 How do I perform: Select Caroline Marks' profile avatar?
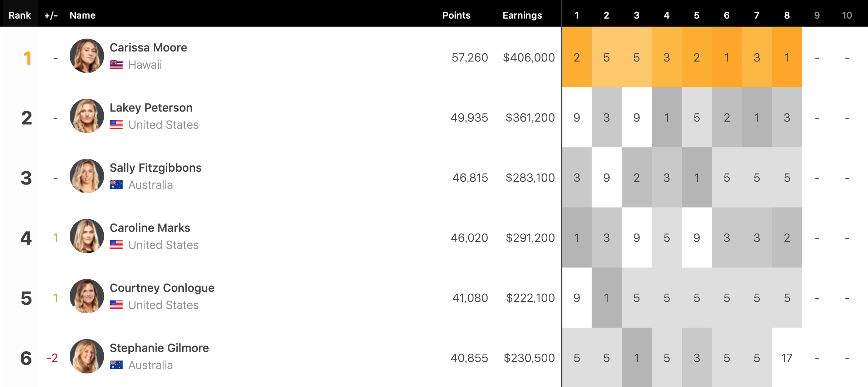click(87, 236)
